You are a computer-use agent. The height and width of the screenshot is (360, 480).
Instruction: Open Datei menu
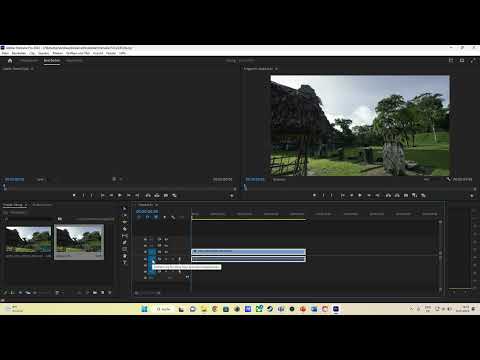(5, 53)
